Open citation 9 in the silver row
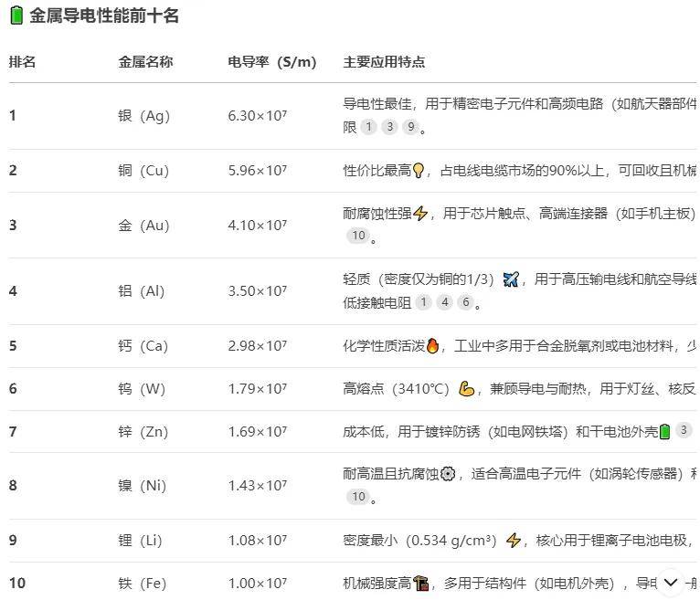This screenshot has height=600, width=700. [410, 127]
